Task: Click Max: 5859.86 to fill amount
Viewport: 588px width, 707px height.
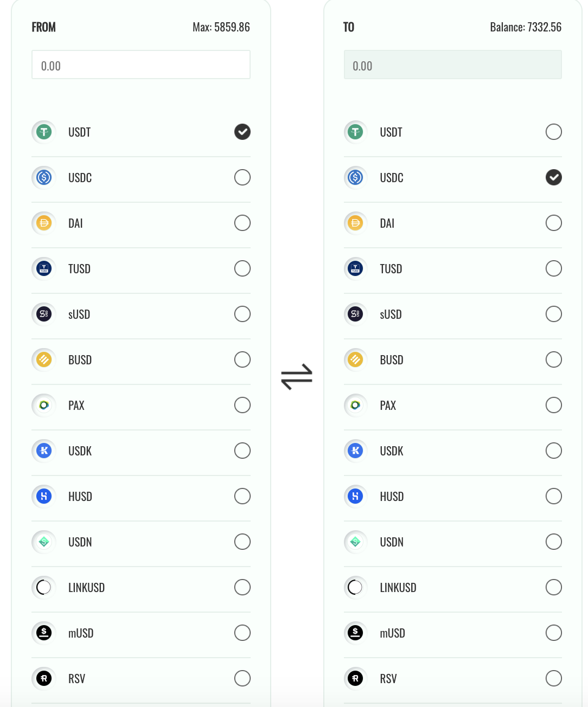Action: coord(221,27)
